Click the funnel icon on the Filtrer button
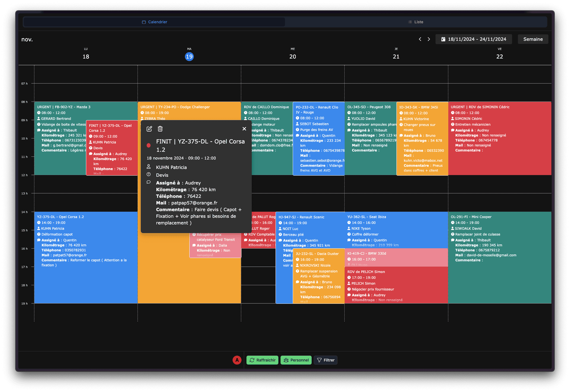This screenshot has height=392, width=570. tap(319, 360)
